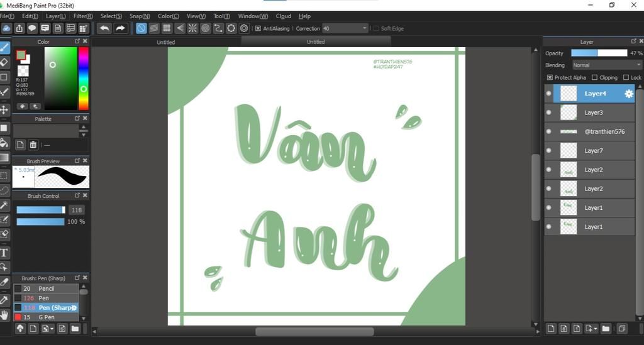Click the layer folder icon
The image size is (644, 345).
point(606,329)
